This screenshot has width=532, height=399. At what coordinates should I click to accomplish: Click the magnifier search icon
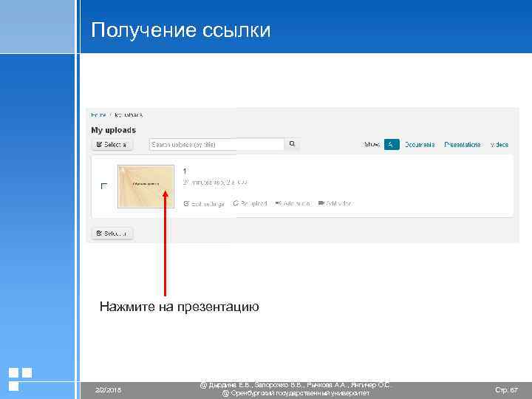point(292,144)
